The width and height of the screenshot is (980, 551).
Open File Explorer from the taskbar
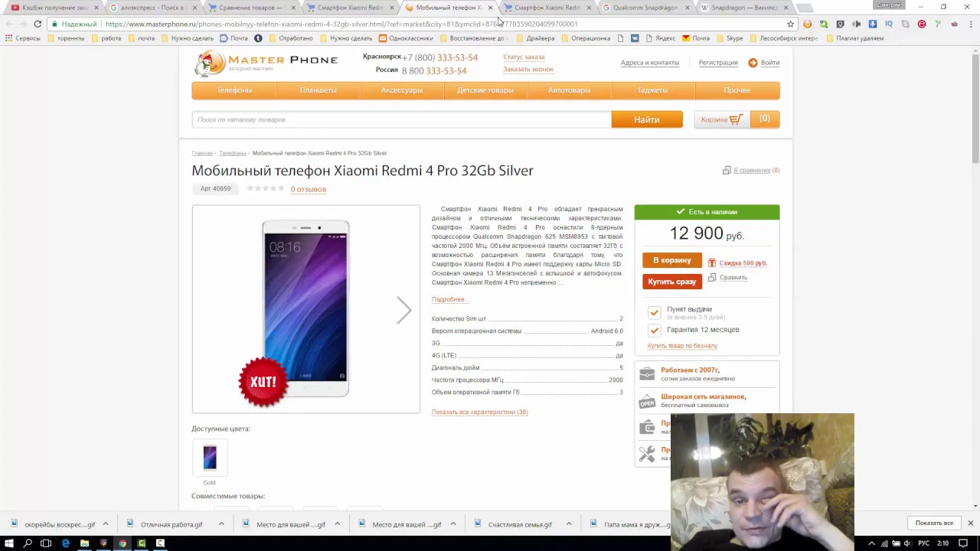coord(84,543)
